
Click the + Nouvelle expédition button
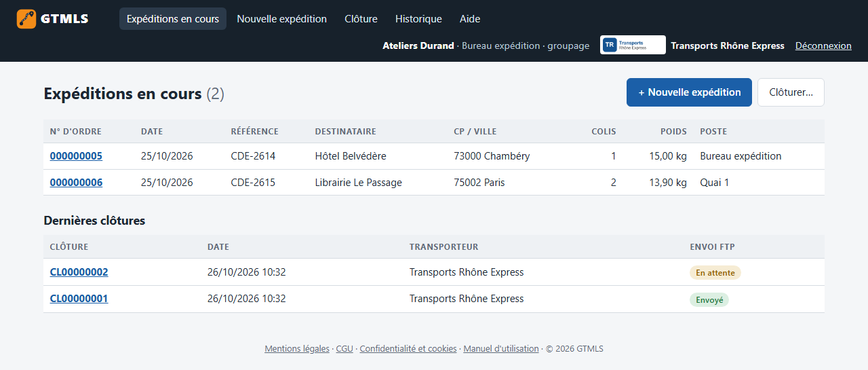(x=689, y=92)
